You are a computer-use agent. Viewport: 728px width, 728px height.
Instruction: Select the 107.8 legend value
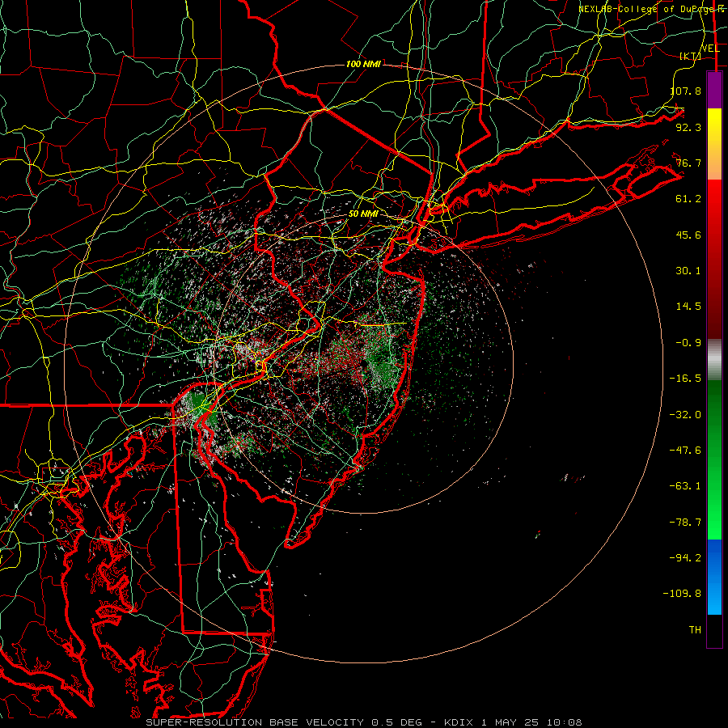tap(686, 91)
